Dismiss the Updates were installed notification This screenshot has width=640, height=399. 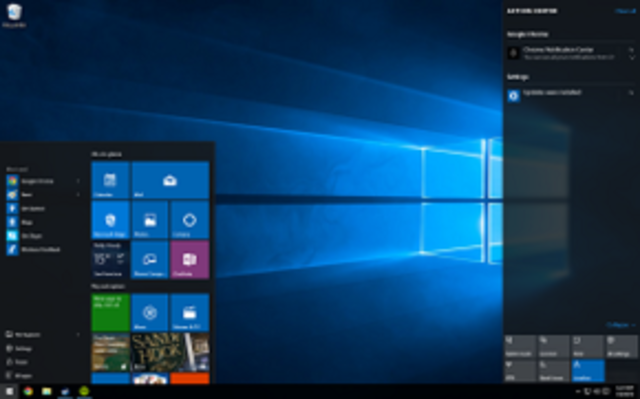tap(631, 93)
